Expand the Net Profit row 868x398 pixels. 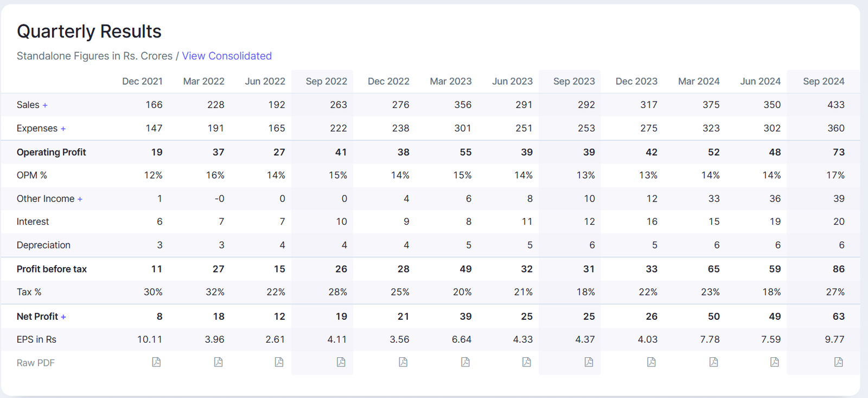63,317
